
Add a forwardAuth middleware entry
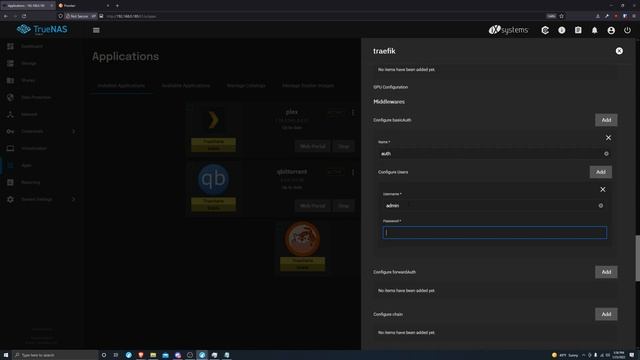pos(606,272)
